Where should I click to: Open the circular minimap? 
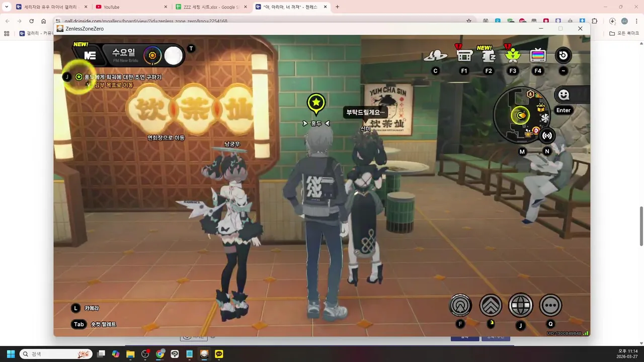coord(521,115)
